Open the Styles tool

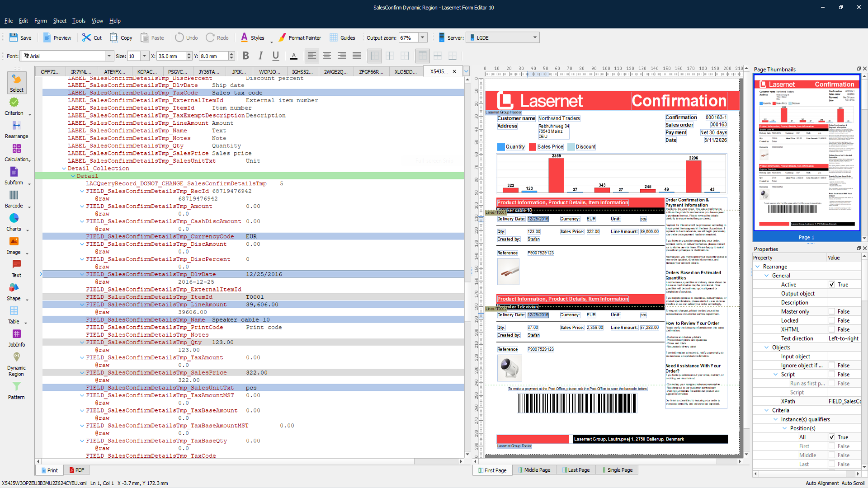(253, 38)
